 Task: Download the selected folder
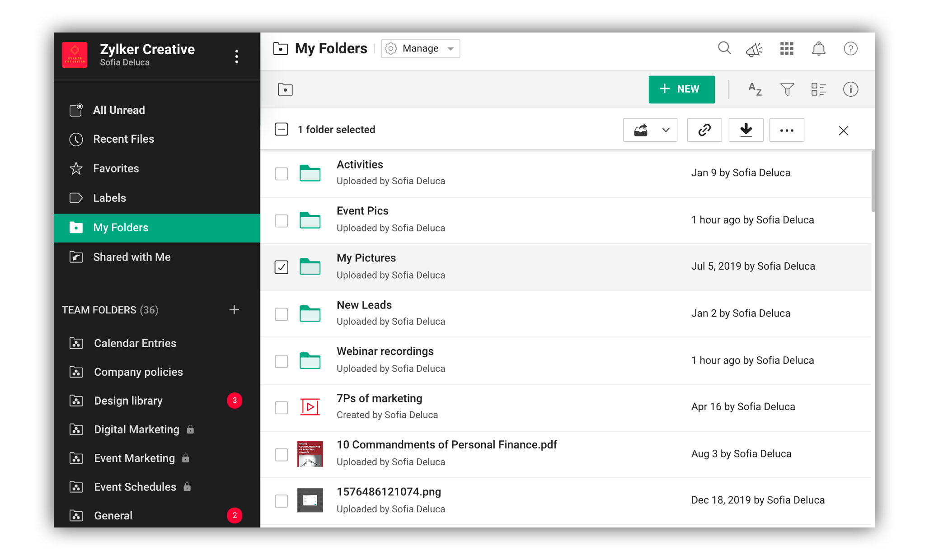tap(746, 130)
